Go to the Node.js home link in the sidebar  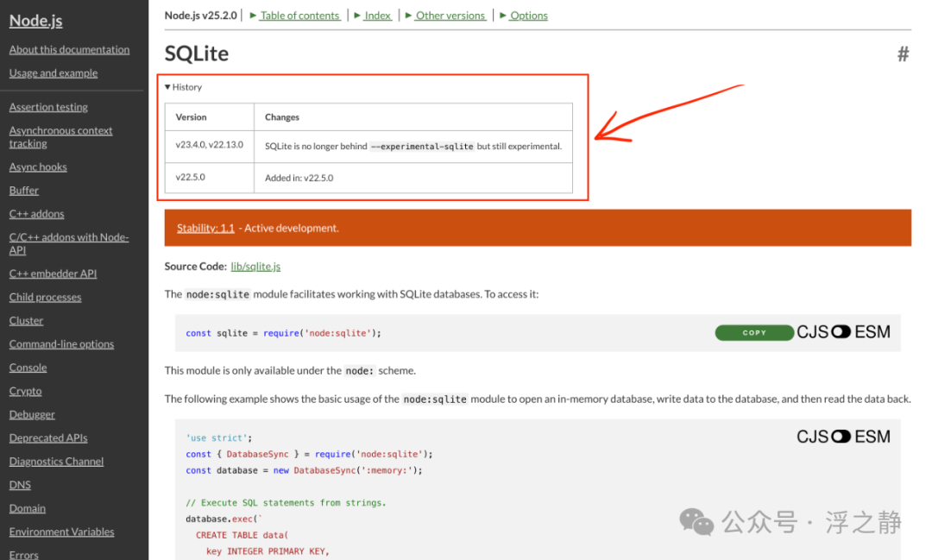click(x=35, y=21)
